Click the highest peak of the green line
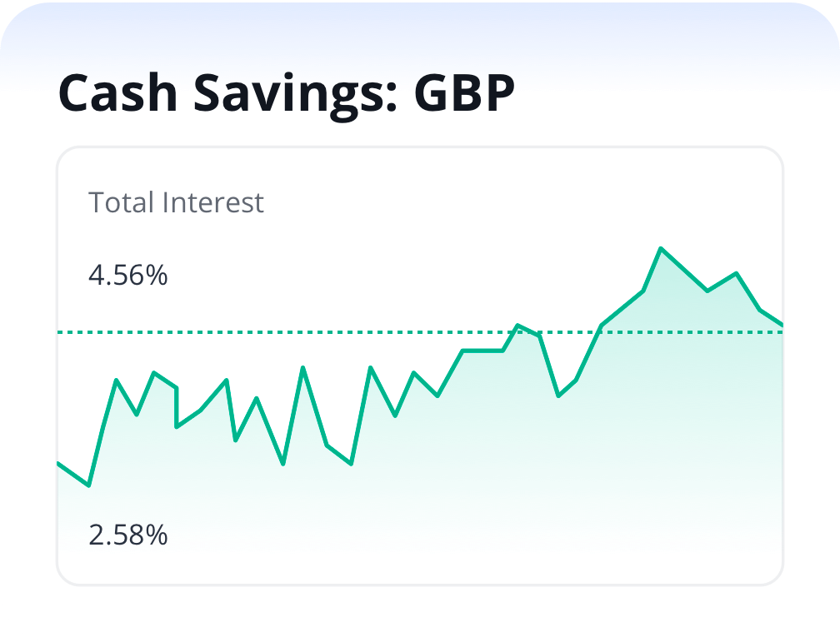The height and width of the screenshot is (642, 840). [661, 248]
